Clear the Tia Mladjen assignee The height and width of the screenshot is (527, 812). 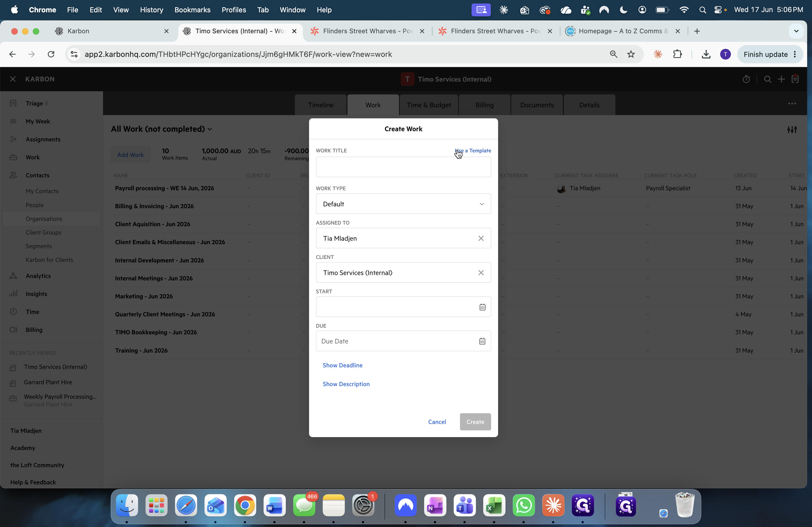[x=481, y=238]
